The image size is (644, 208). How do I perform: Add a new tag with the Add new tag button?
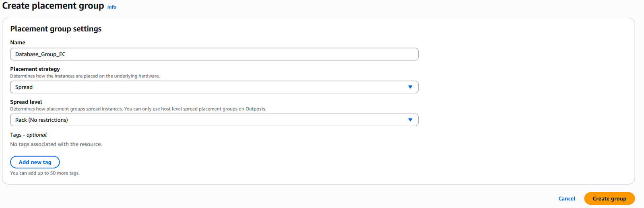pyautogui.click(x=35, y=162)
